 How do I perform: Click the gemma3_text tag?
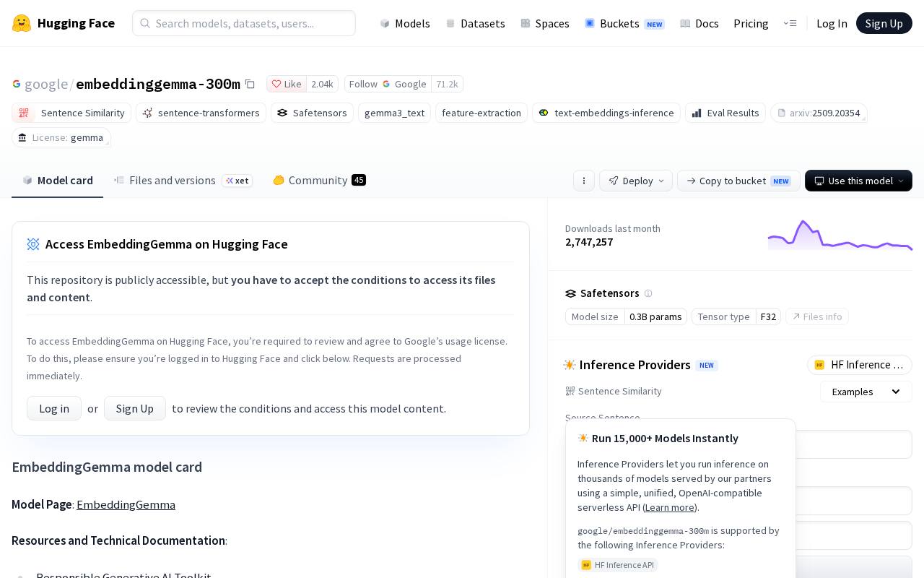coord(394,113)
